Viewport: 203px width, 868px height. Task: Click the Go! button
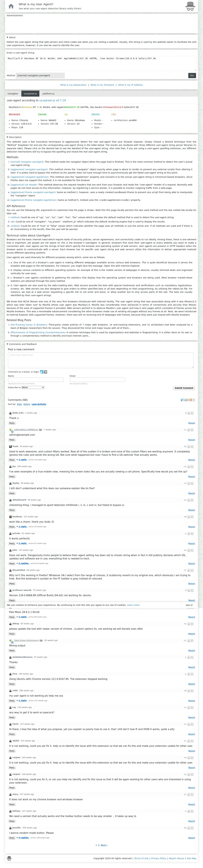point(192,75)
